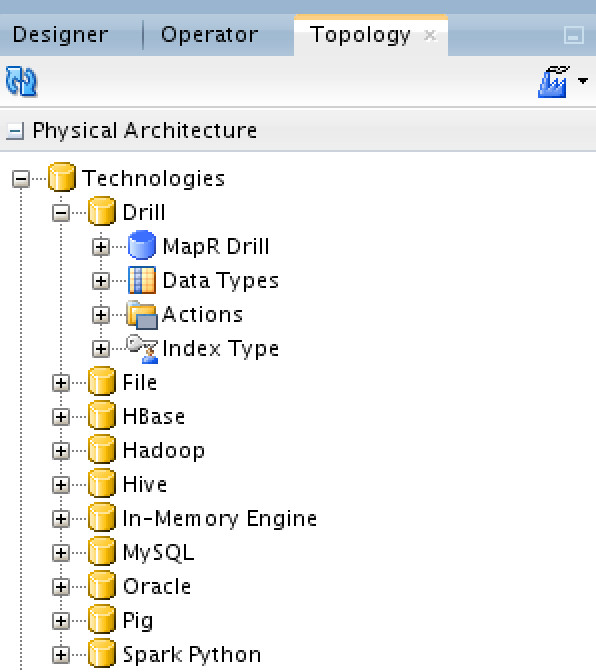Click the Refresh icon in toolbar

point(21,81)
